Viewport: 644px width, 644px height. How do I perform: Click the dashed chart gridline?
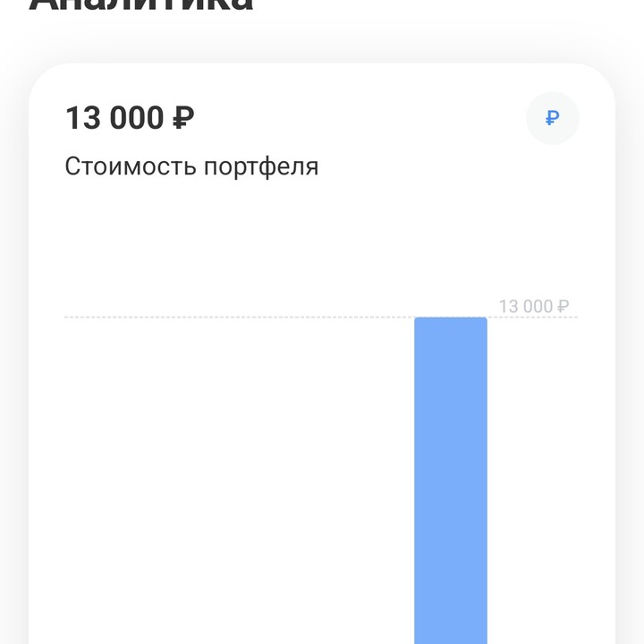click(239, 317)
